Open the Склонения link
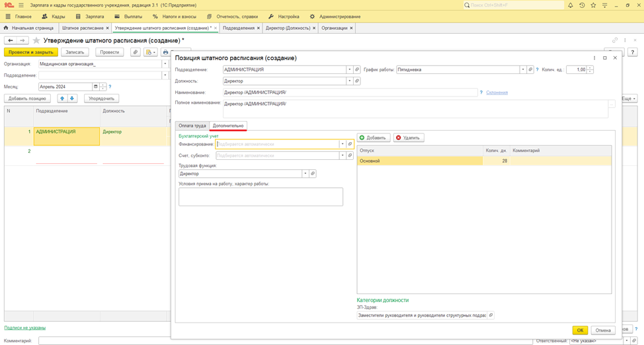The height and width of the screenshot is (345, 644). click(497, 93)
